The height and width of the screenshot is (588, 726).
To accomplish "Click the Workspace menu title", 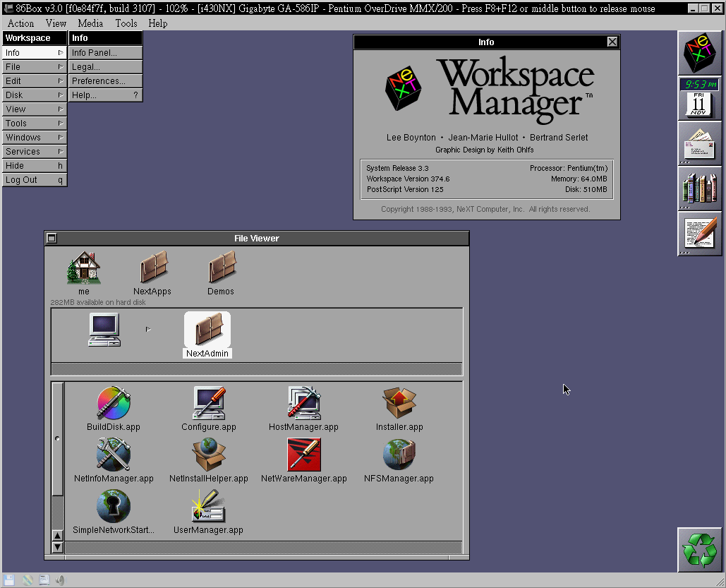I will tap(35, 38).
